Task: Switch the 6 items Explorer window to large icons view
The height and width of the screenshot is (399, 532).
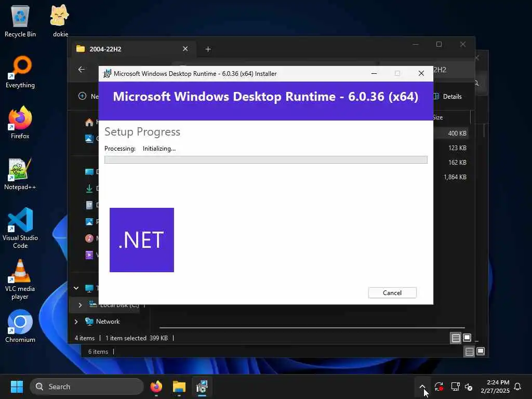Action: (481, 352)
